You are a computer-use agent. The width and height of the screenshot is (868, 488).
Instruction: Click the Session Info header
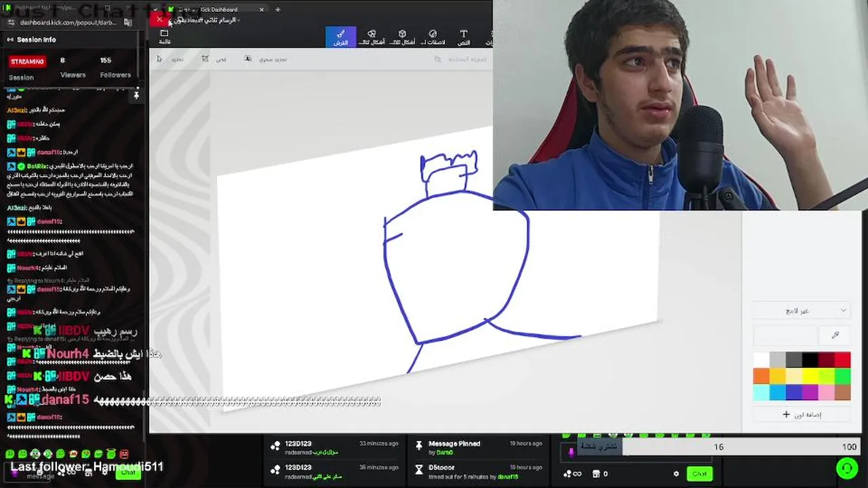pyautogui.click(x=37, y=39)
